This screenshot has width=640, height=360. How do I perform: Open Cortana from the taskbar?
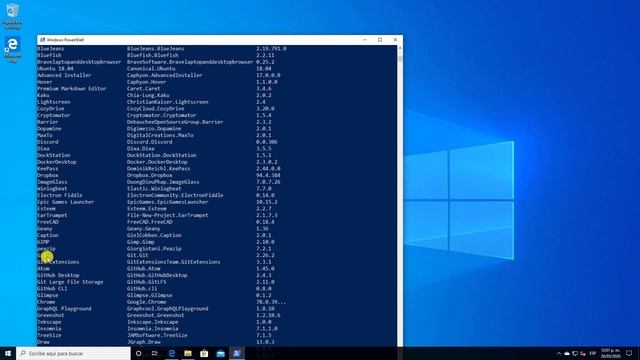pos(138,353)
